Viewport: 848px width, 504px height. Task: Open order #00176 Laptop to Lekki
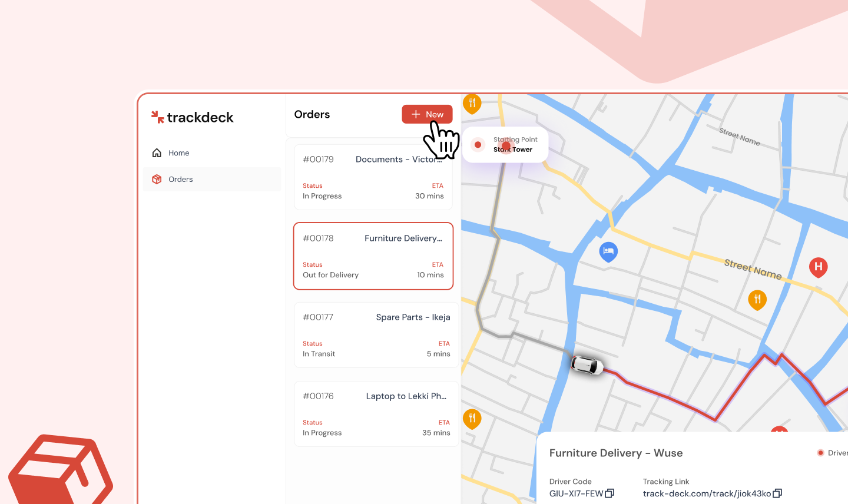coord(376,413)
